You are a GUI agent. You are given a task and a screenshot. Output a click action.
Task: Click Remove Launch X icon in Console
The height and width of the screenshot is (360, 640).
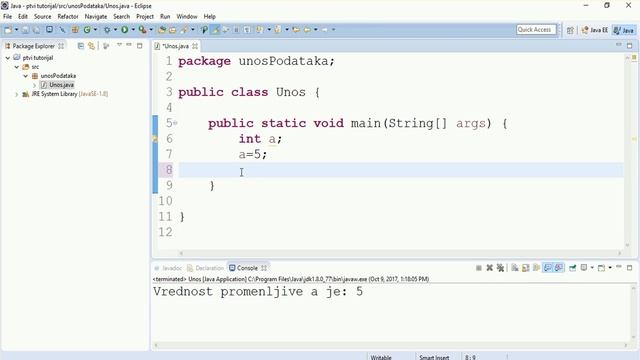[490, 268]
